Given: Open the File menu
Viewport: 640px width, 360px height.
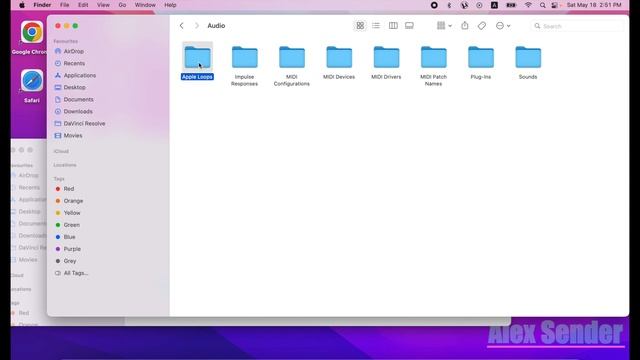Looking at the screenshot, I should 64,5.
